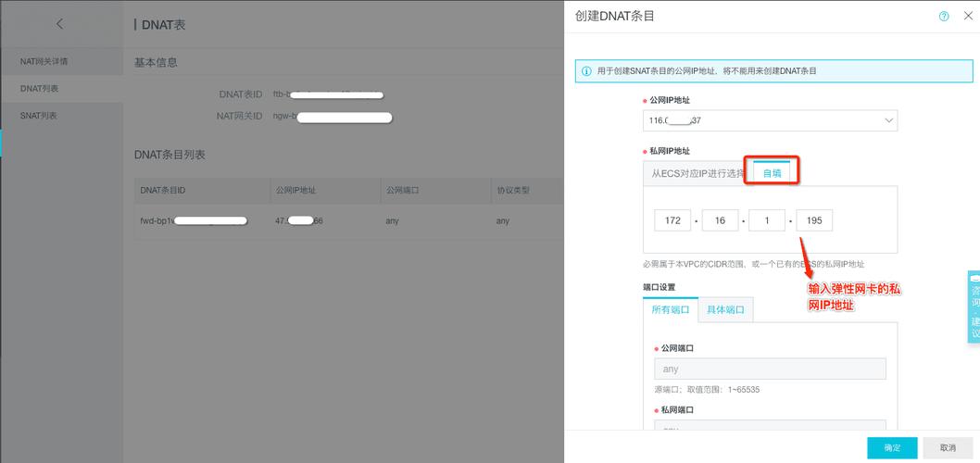Image resolution: width=980 pixels, height=463 pixels.
Task: Click the DNAT表ID value
Action: pyautogui.click(x=328, y=95)
